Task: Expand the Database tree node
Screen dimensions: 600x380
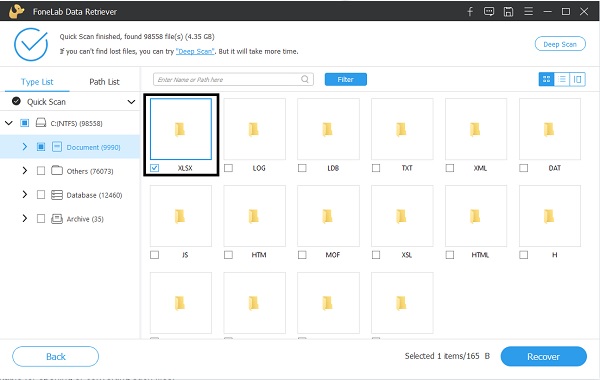Action: 24,195
